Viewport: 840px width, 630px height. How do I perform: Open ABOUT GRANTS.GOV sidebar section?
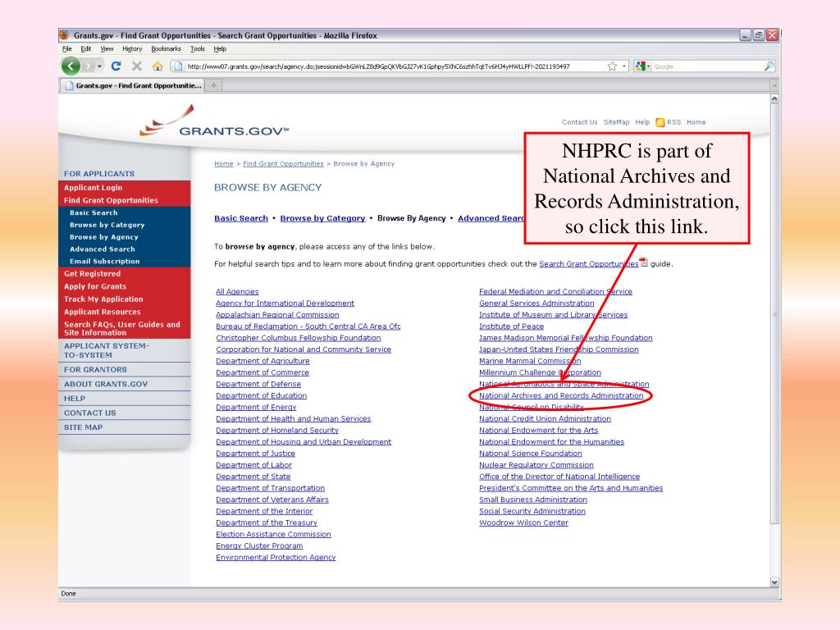[106, 384]
